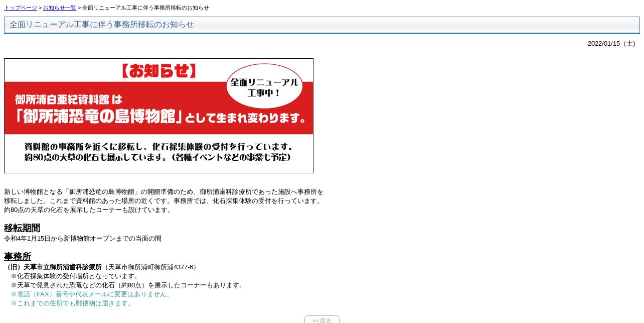
Task: Click the line starting ※天草で発見された恐竜などの化石
Action: tap(128, 285)
